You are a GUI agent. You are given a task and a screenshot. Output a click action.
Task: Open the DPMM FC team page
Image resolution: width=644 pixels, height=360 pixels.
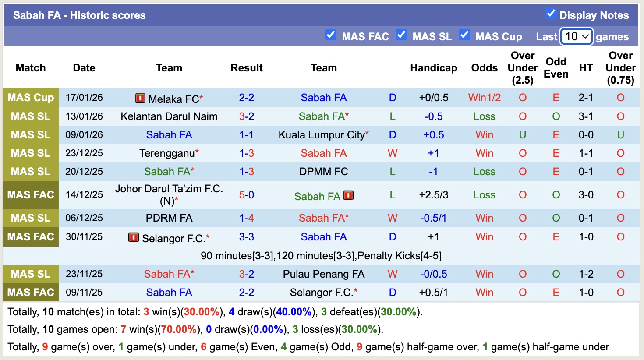pyautogui.click(x=324, y=172)
